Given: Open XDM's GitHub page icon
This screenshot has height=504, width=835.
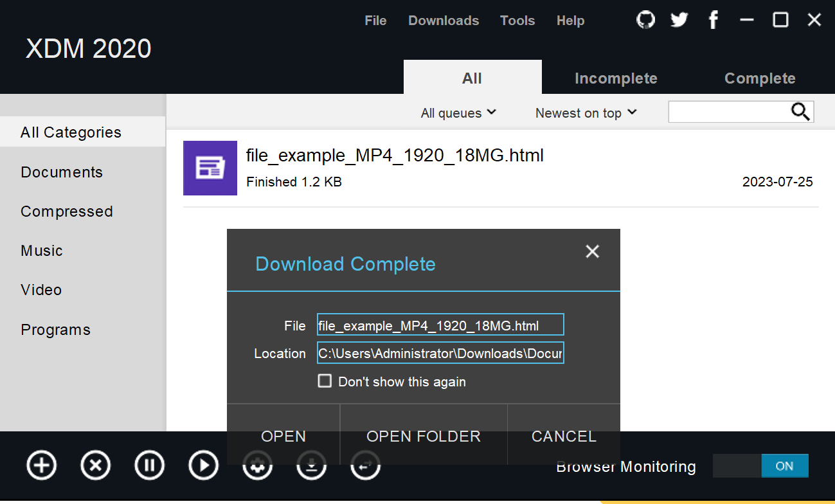Looking at the screenshot, I should [x=645, y=19].
